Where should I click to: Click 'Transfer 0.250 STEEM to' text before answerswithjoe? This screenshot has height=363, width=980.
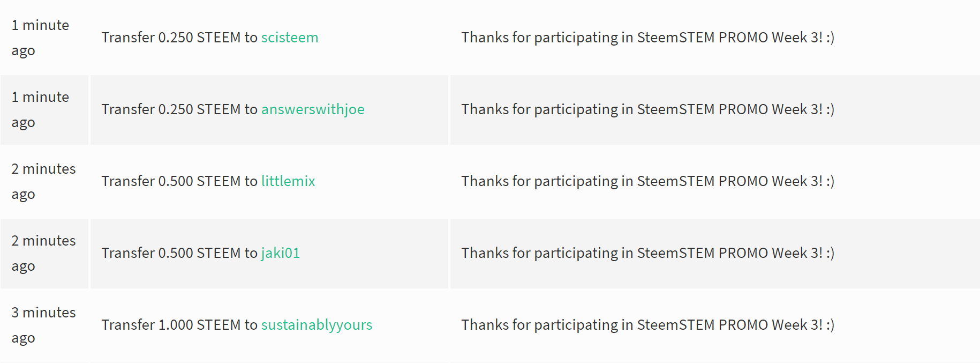[x=179, y=109]
